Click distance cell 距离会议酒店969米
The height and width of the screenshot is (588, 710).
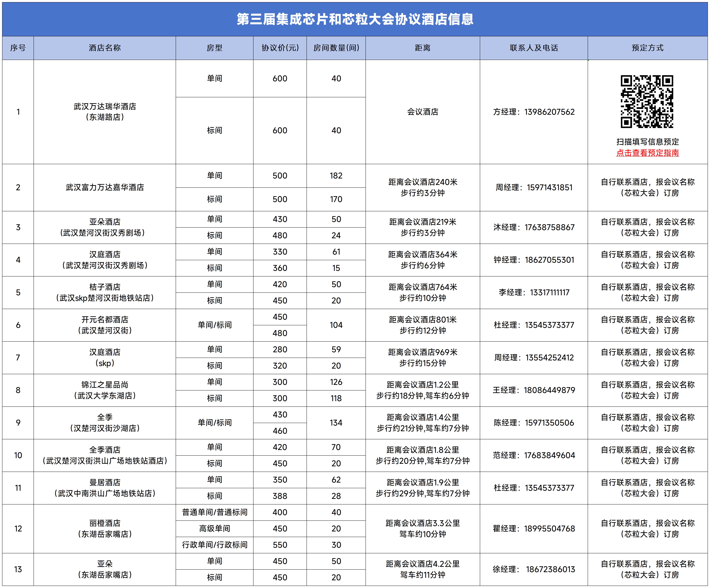click(423, 358)
